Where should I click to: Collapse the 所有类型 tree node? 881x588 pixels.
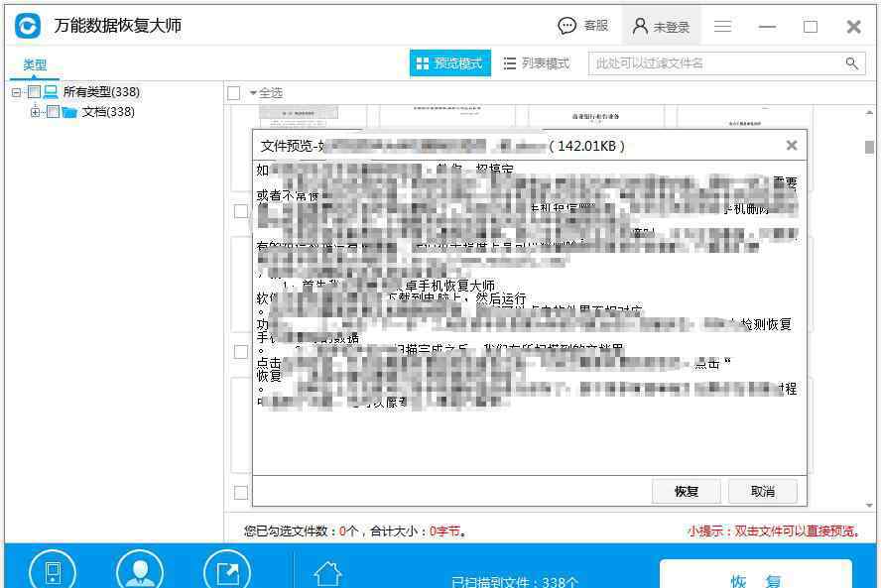pos(16,92)
